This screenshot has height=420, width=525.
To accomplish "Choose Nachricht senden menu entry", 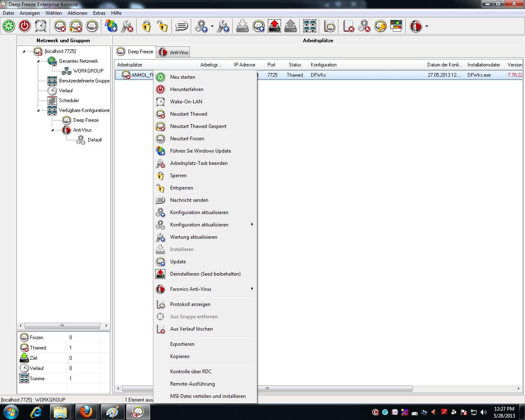I will click(x=205, y=200).
